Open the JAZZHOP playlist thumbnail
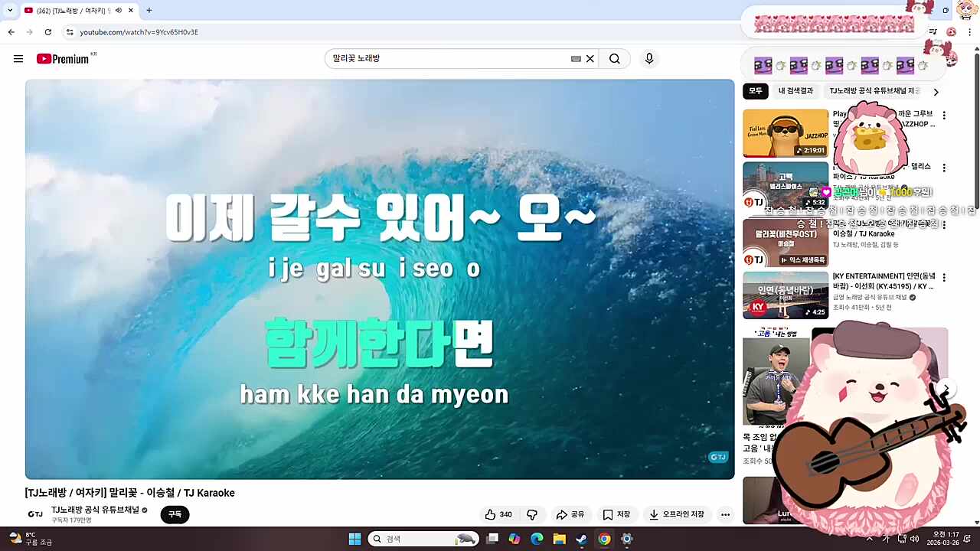Screen dimensions: 980x551 pos(786,133)
